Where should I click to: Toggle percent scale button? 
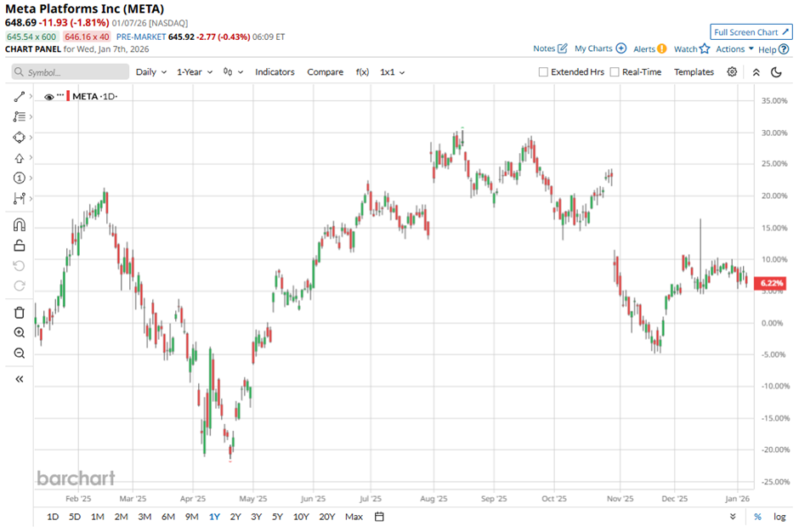(757, 517)
